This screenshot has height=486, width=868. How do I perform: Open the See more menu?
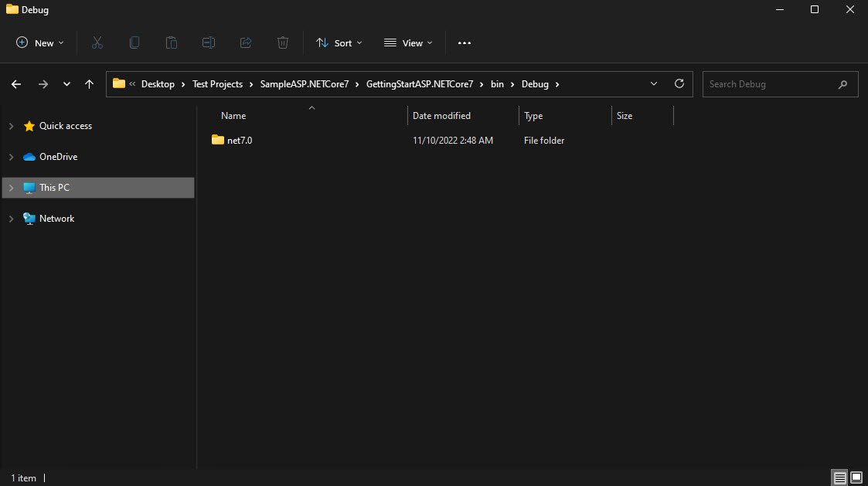click(464, 42)
